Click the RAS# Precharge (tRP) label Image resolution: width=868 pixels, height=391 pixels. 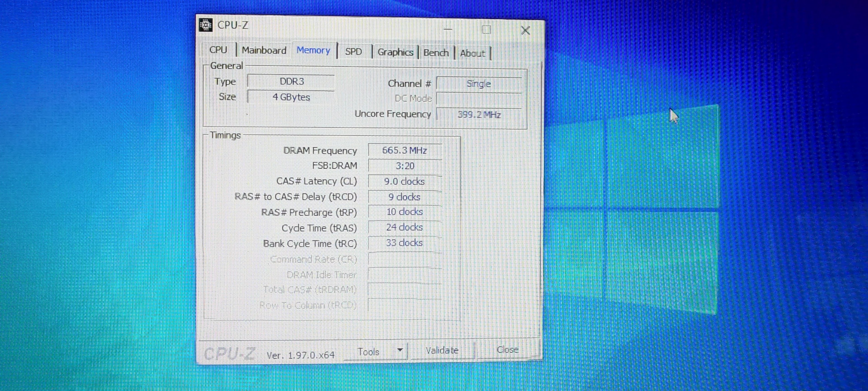click(309, 212)
